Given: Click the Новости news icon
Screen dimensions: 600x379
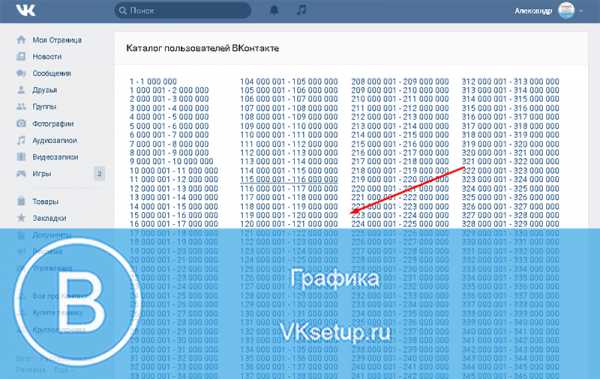Looking at the screenshot, I should [21, 56].
